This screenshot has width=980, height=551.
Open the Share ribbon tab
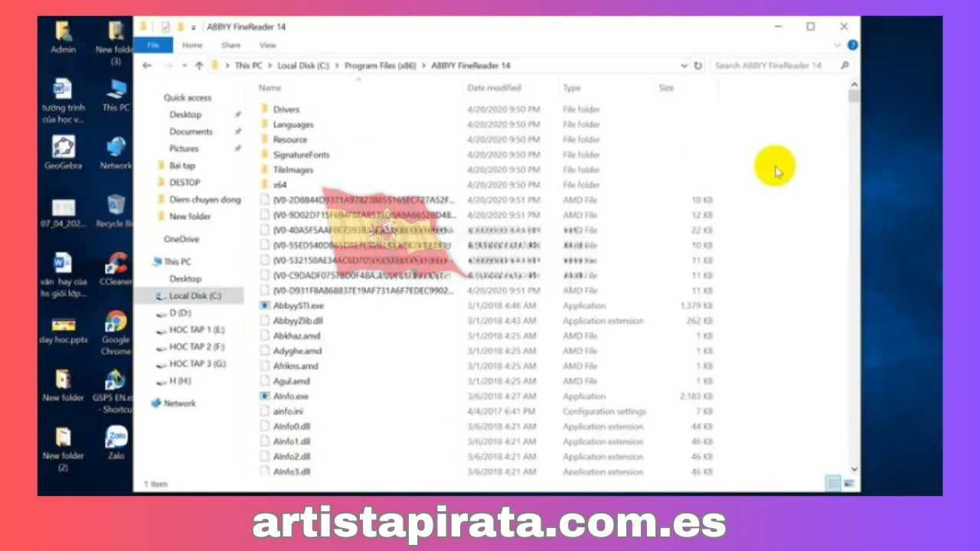230,45
